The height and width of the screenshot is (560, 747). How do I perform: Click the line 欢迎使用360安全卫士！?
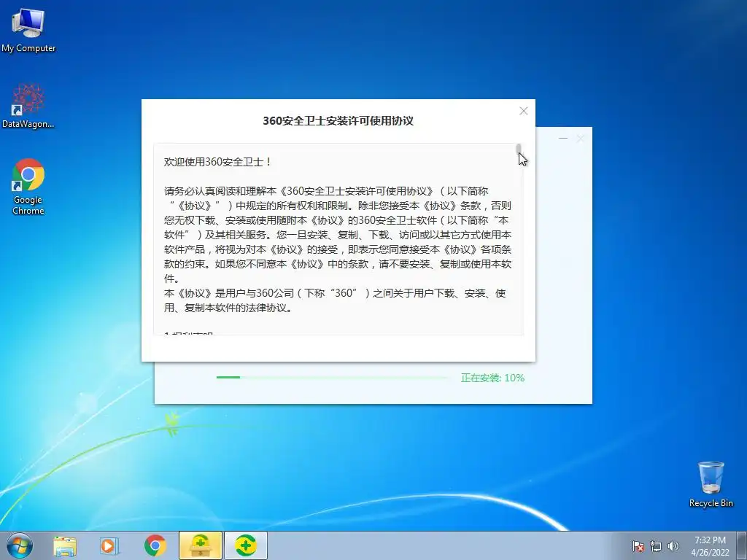click(x=218, y=162)
